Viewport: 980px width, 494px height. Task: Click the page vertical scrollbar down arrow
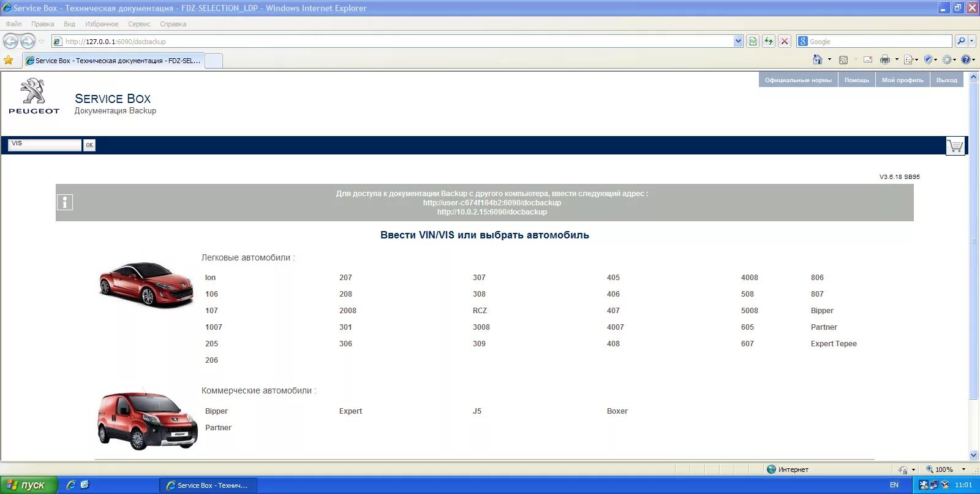pos(973,455)
